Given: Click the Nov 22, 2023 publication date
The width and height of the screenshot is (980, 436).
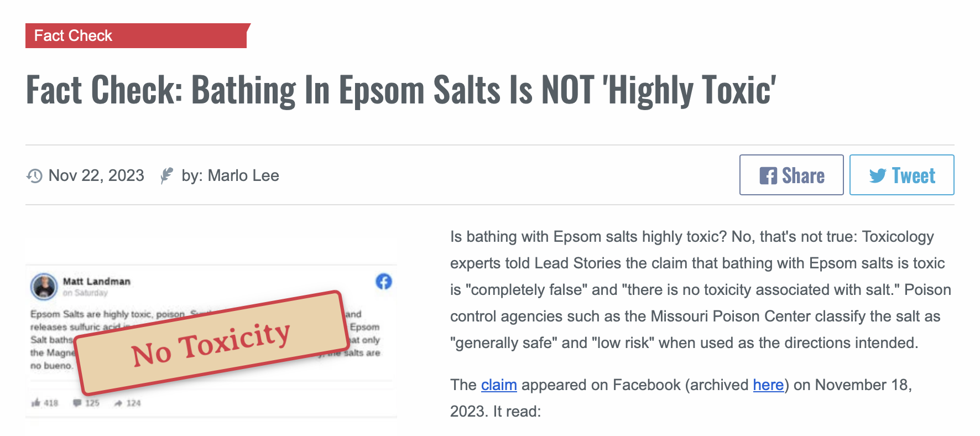Looking at the screenshot, I should [96, 175].
